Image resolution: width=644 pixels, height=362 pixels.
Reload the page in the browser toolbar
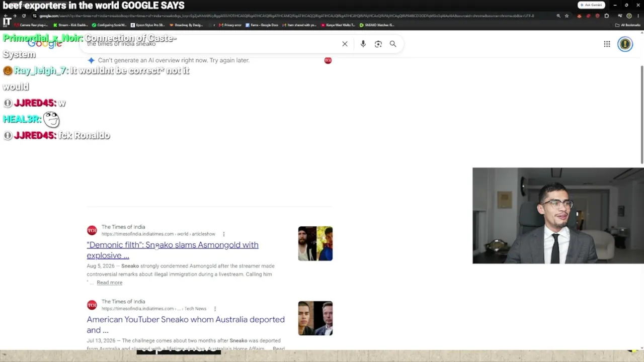(x=24, y=16)
